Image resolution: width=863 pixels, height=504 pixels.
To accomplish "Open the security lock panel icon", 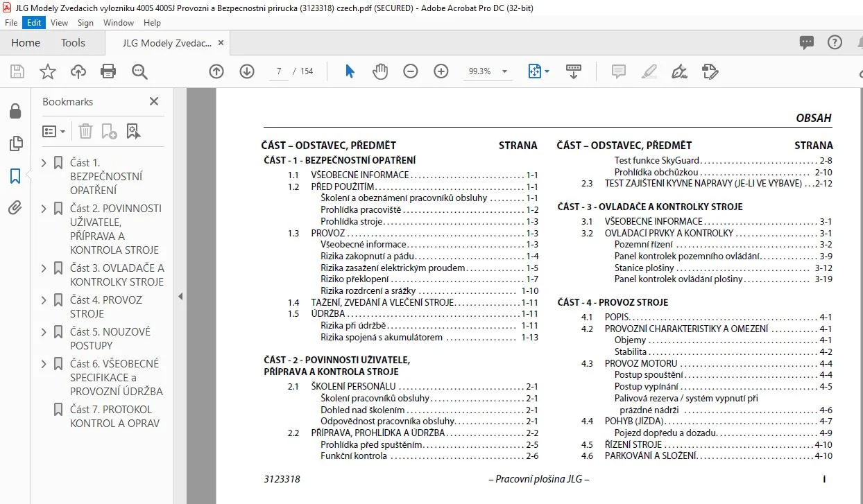I will pyautogui.click(x=15, y=112).
